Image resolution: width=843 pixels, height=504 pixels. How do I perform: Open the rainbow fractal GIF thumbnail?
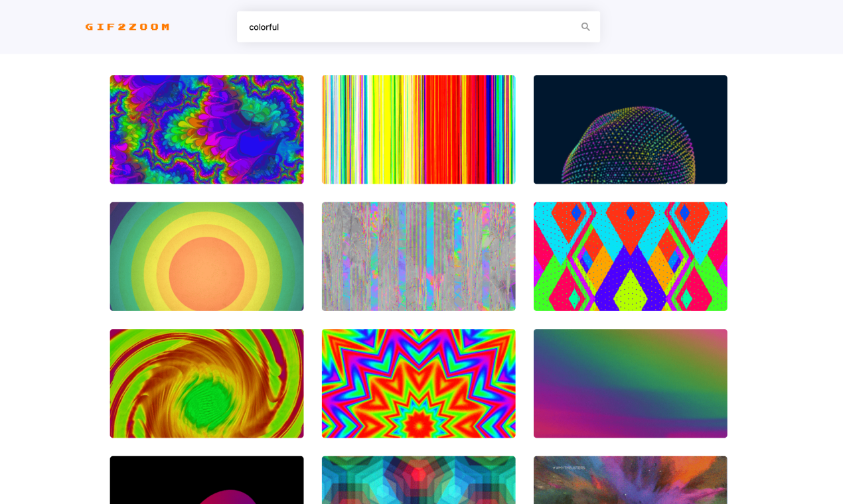(206, 129)
